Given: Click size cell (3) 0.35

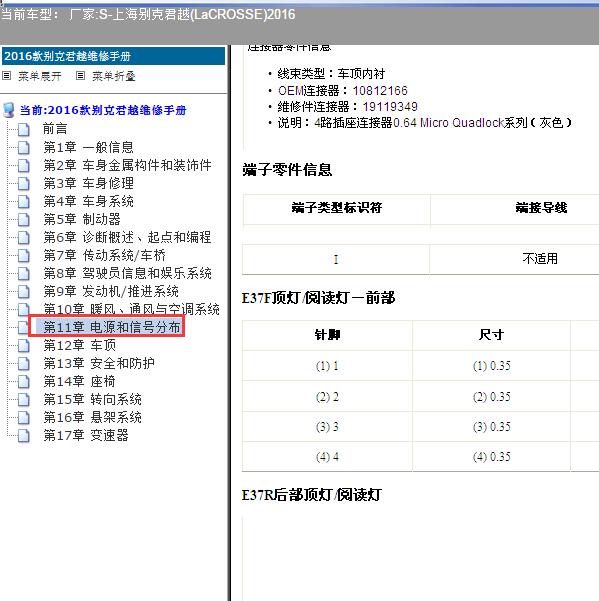Looking at the screenshot, I should pyautogui.click(x=491, y=427).
